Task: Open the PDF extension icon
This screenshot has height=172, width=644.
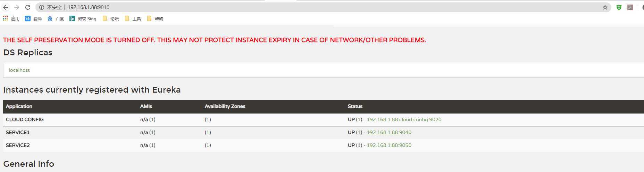Action: point(630,7)
